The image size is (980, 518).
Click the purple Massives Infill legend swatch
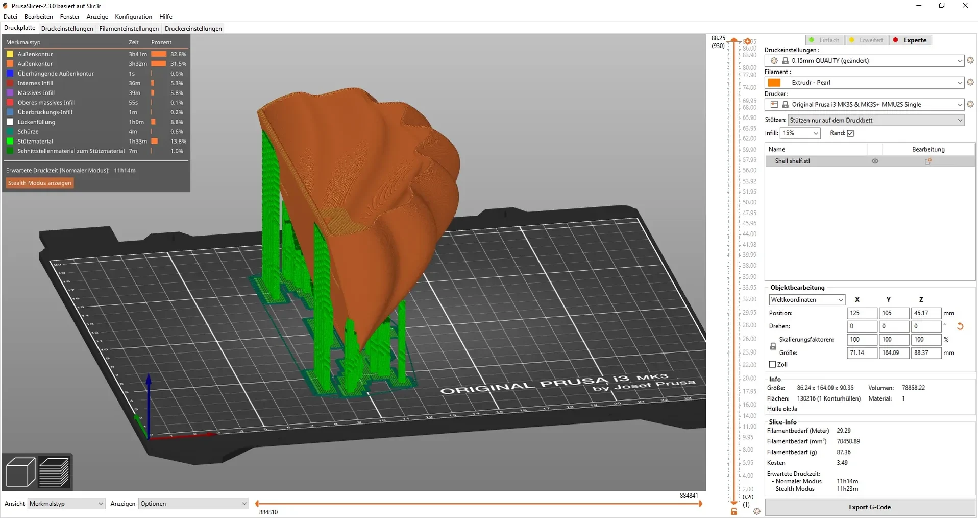tap(10, 93)
